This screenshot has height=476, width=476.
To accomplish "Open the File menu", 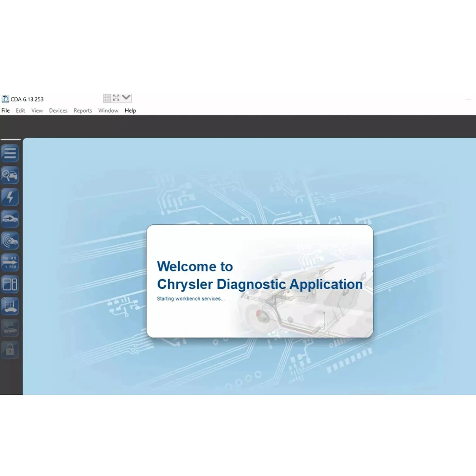I will 5,110.
